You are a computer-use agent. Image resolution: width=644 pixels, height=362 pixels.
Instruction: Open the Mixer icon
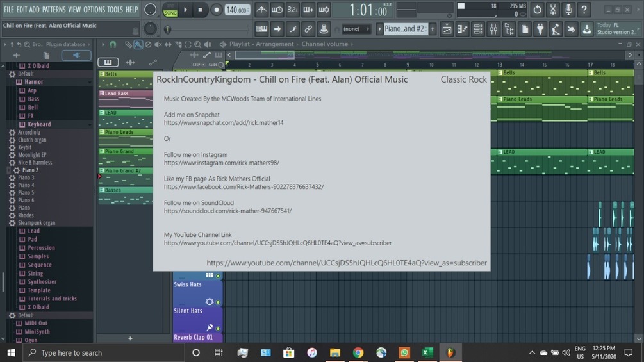pyautogui.click(x=493, y=29)
